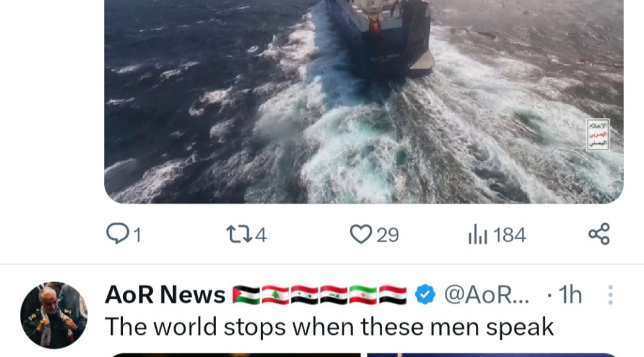
Task: Open the @AoR... handle link
Action: coord(486,294)
